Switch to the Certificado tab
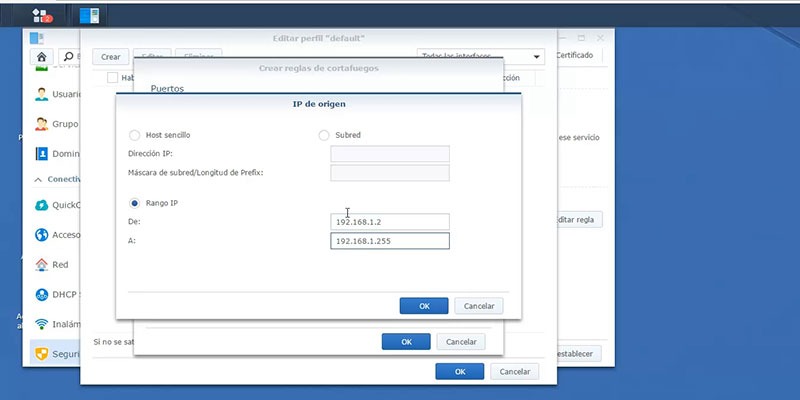Image resolution: width=800 pixels, height=400 pixels. point(574,55)
